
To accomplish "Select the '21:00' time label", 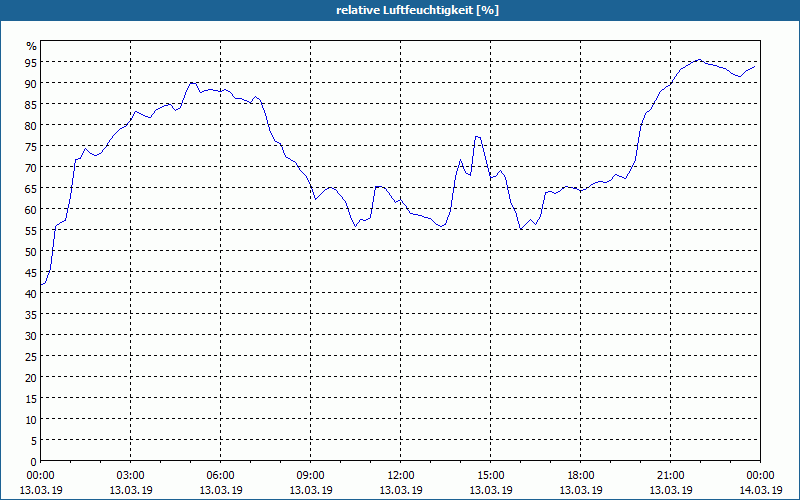I will [x=671, y=476].
